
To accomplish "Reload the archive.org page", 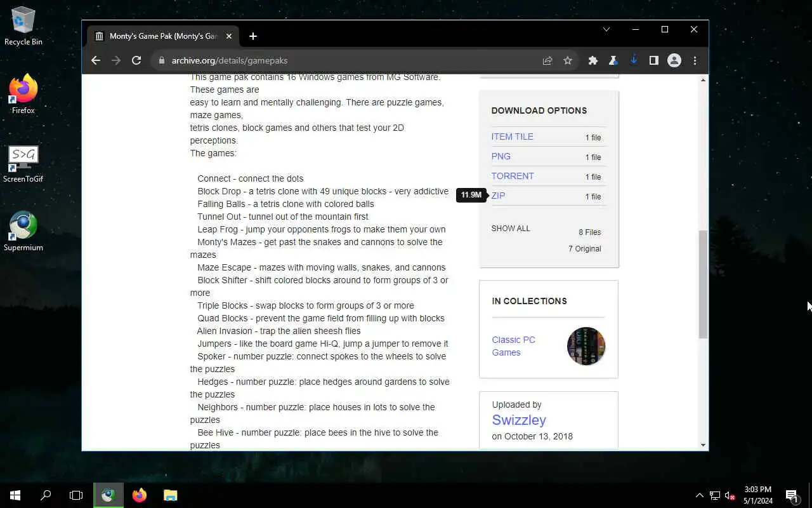I will click(136, 60).
